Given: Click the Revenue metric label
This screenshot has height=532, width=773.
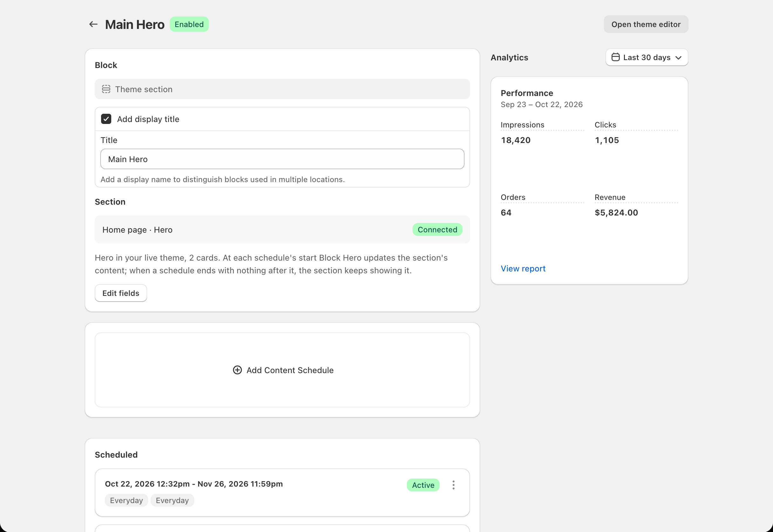Looking at the screenshot, I should [610, 197].
